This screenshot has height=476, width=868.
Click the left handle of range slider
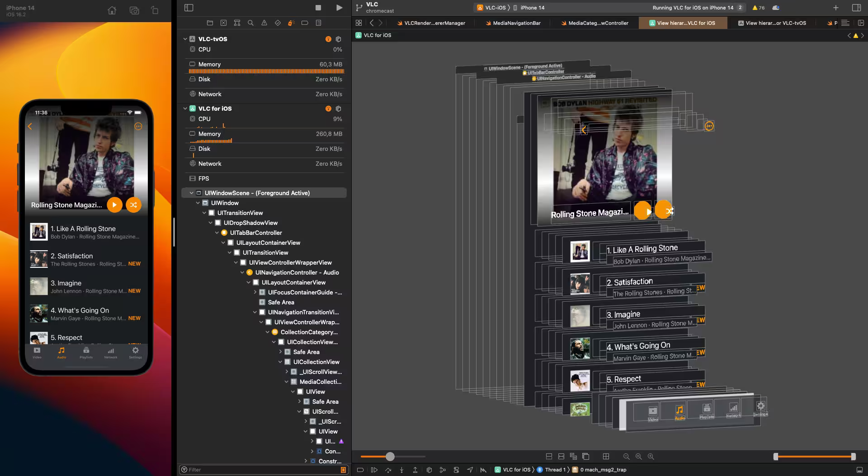click(776, 457)
